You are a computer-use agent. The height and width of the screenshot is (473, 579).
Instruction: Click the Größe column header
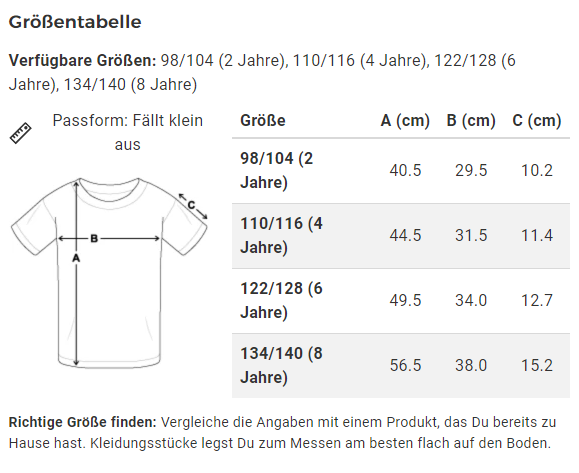pos(263,120)
